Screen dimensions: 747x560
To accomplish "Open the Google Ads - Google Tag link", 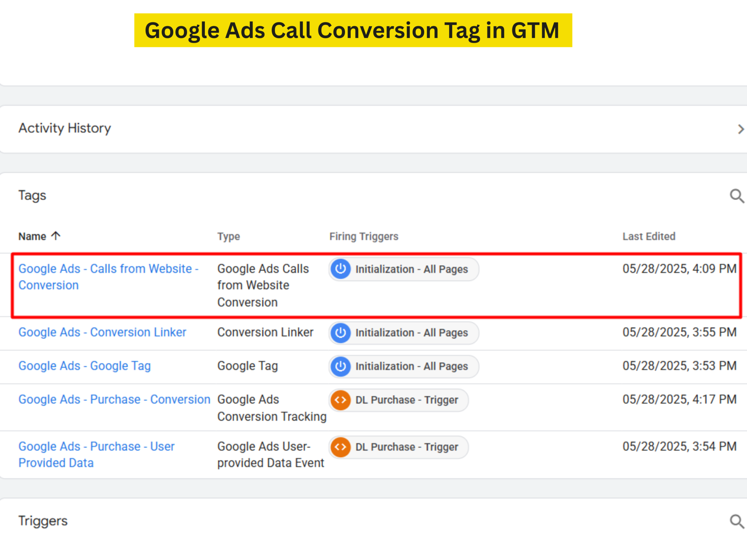I will pyautogui.click(x=84, y=365).
